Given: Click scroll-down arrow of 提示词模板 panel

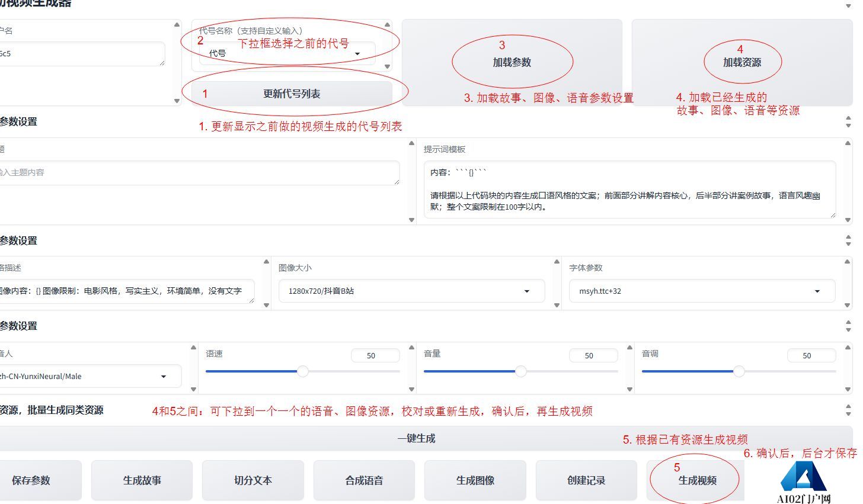Looking at the screenshot, I should click(x=849, y=220).
